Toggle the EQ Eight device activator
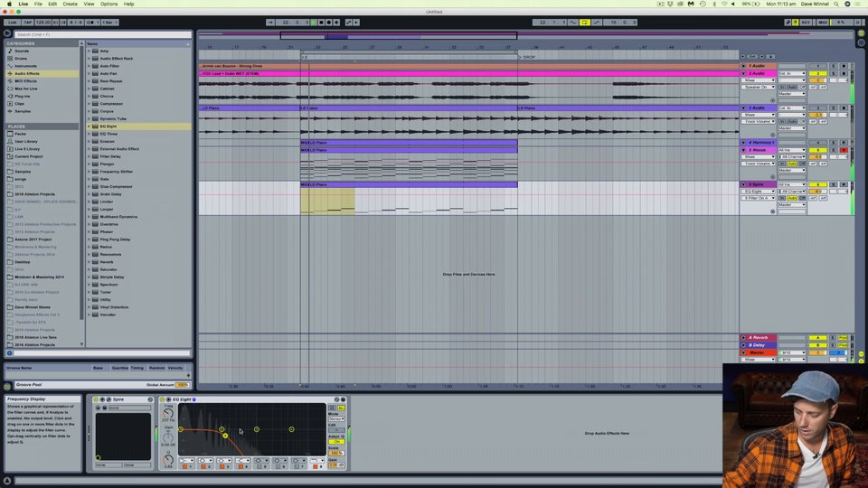This screenshot has width=868, height=488. coord(162,399)
